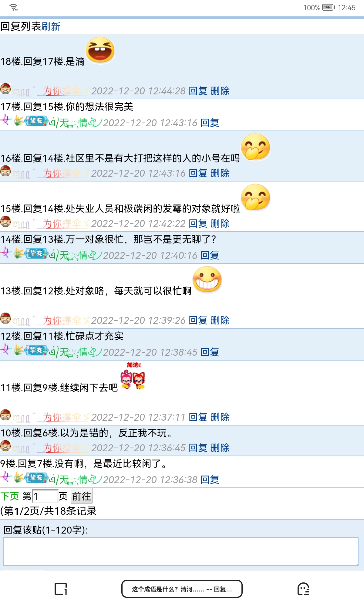Viewport: 364px width, 607px height.
Task: Focus the reply text area
Action: coord(181,551)
